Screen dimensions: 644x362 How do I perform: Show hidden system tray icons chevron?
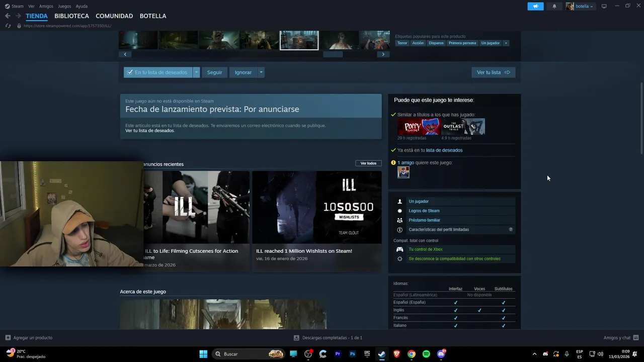534,354
